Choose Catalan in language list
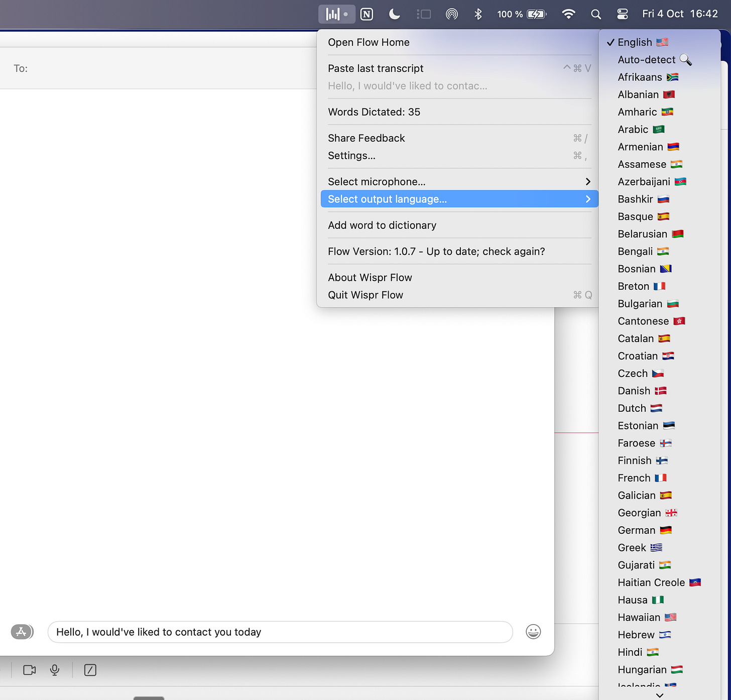The image size is (731, 700). coord(660,338)
